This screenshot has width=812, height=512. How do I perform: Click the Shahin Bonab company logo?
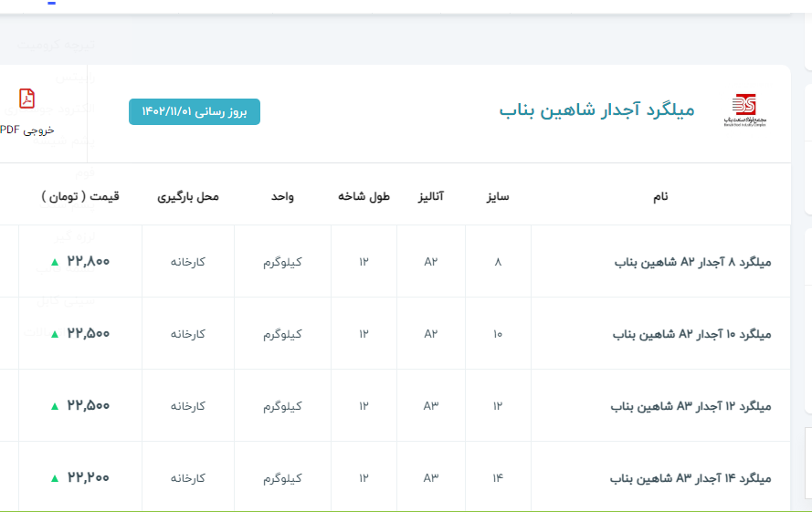click(744, 110)
